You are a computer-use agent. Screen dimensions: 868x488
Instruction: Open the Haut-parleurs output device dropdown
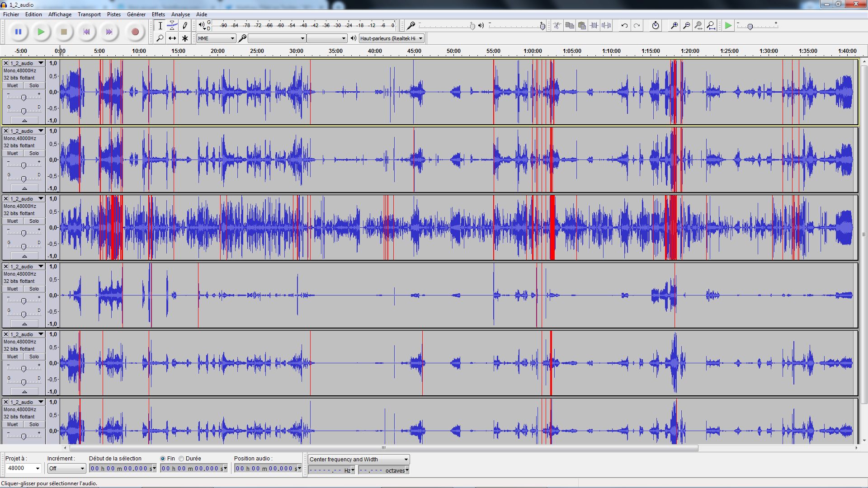point(392,38)
